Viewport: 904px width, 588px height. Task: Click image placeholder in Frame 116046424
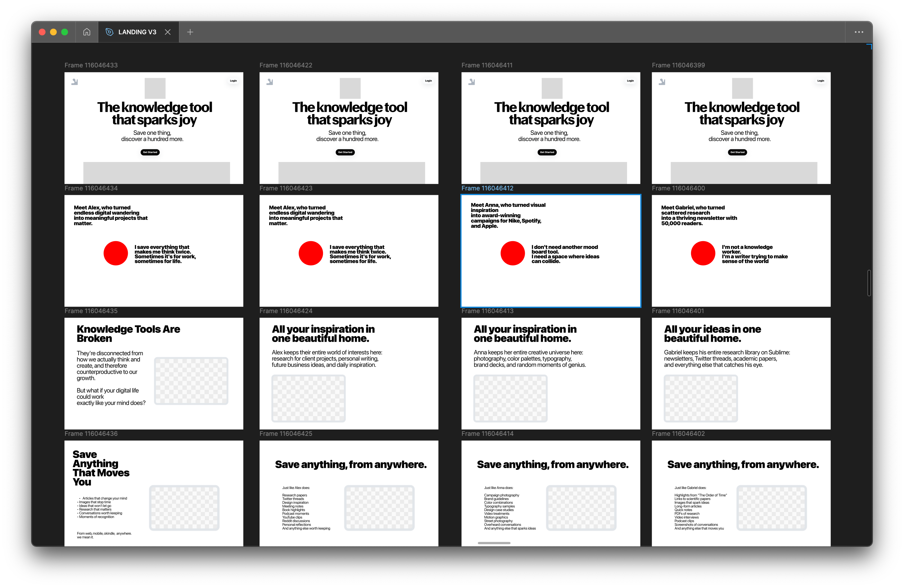pos(308,398)
